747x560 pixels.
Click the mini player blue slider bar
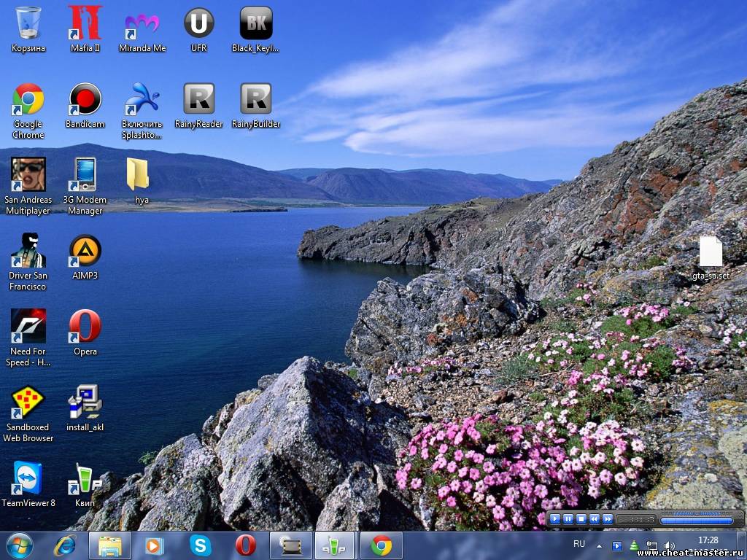[x=696, y=521]
